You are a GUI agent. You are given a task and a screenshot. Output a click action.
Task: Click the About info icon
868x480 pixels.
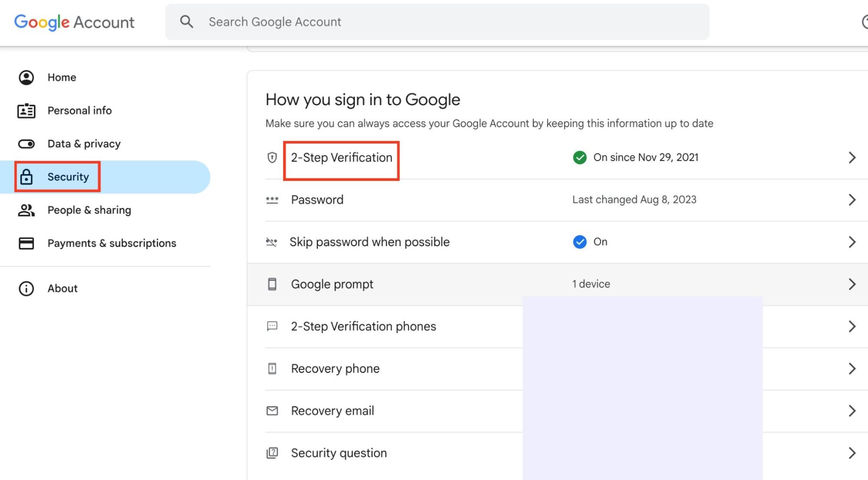click(26, 288)
